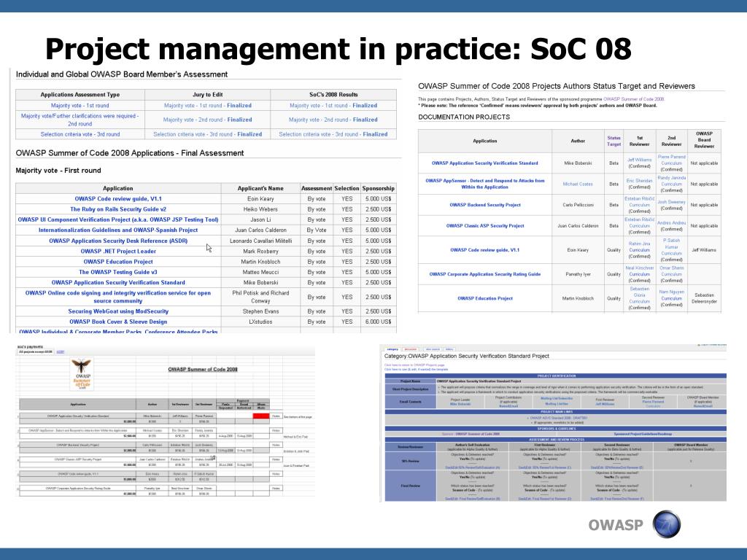The width and height of the screenshot is (747, 560).
Task: Open 'The OWASP Testing Guide v3' link
Action: tap(118, 273)
